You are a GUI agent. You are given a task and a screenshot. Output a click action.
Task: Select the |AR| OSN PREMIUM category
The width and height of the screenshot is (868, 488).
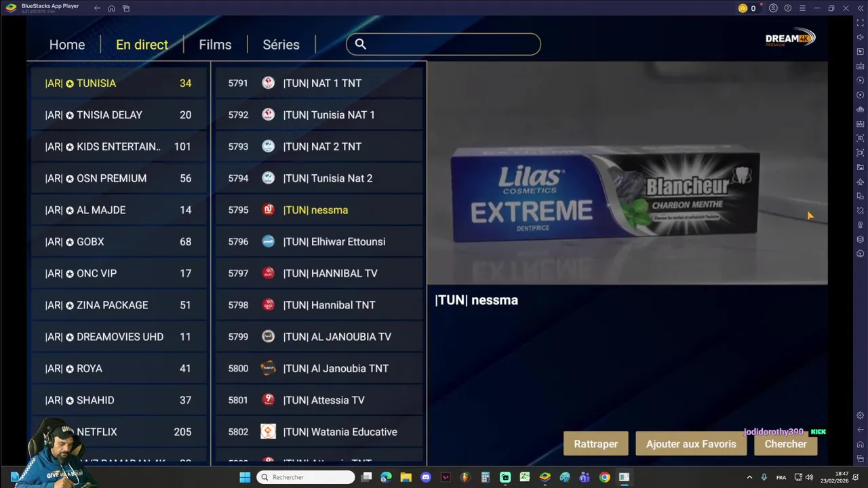point(119,178)
